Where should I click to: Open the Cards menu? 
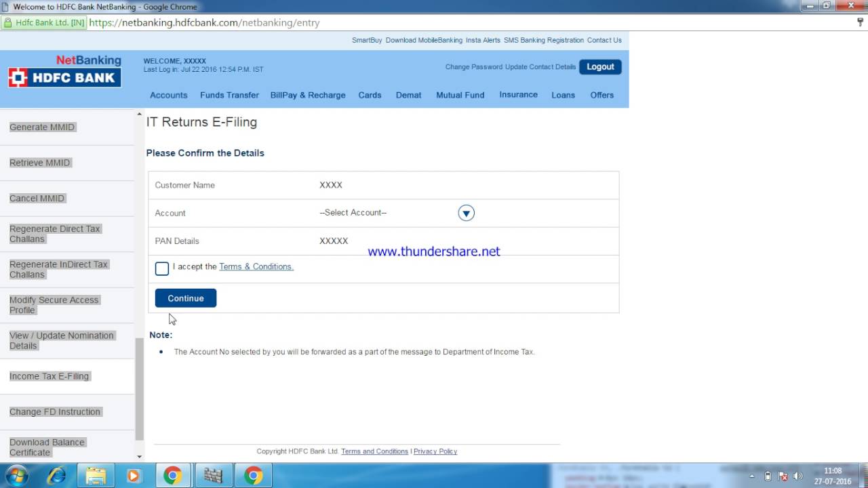(370, 95)
